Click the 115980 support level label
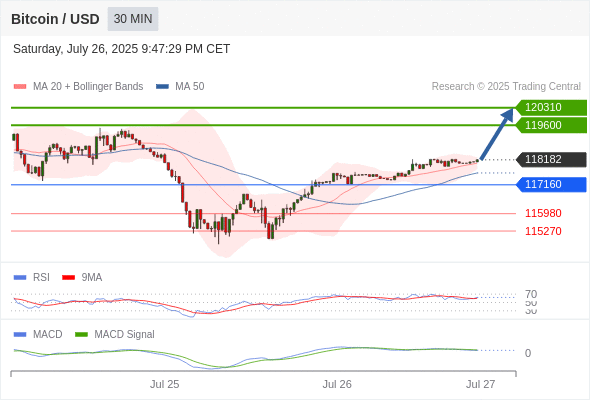Image resolution: width=590 pixels, height=400 pixels. [x=543, y=213]
